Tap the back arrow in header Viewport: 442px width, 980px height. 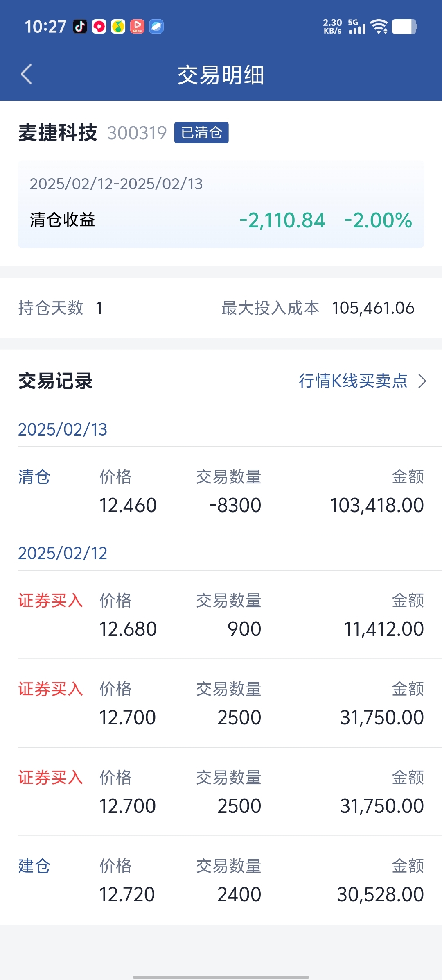pos(27,74)
